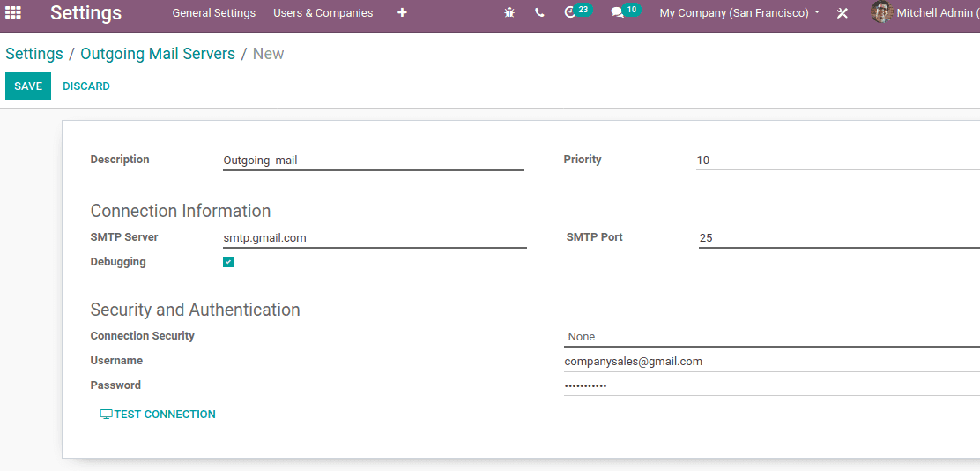Click the phone VoIP icon
980x471 pixels.
pyautogui.click(x=539, y=12)
